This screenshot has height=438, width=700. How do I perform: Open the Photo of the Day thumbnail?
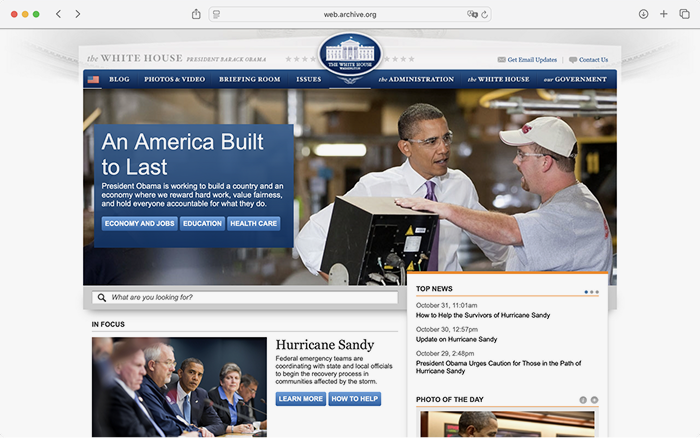(x=507, y=424)
